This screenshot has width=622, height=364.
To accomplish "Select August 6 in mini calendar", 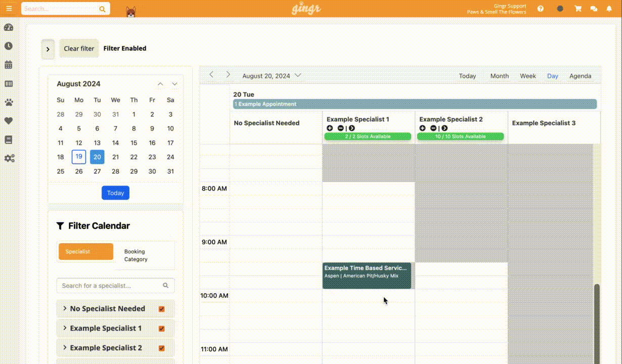I will (97, 128).
